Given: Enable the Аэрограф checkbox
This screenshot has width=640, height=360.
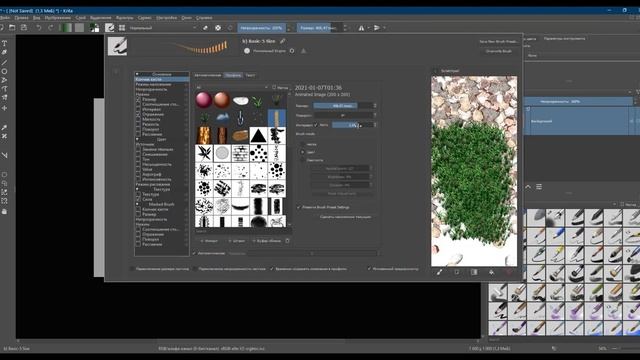Looking at the screenshot, I should click(138, 174).
